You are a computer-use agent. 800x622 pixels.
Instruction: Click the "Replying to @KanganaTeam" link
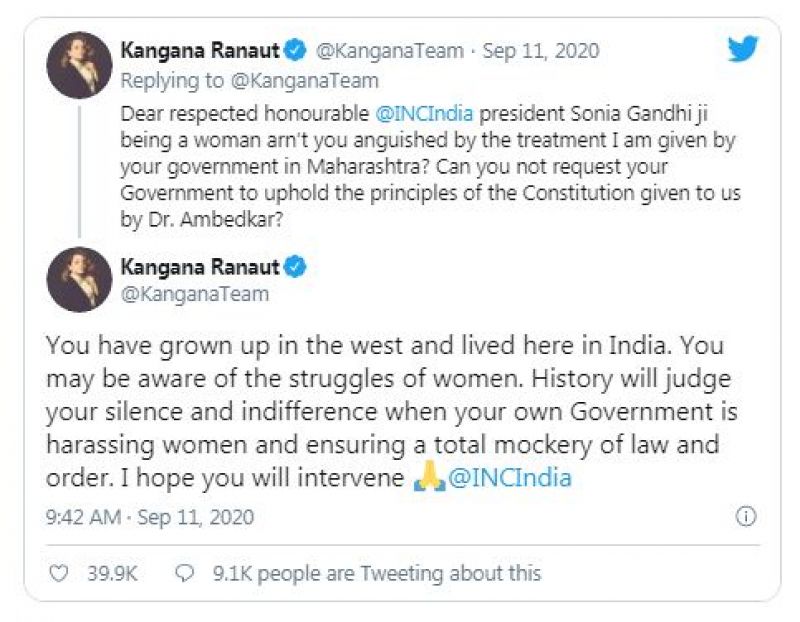point(249,80)
